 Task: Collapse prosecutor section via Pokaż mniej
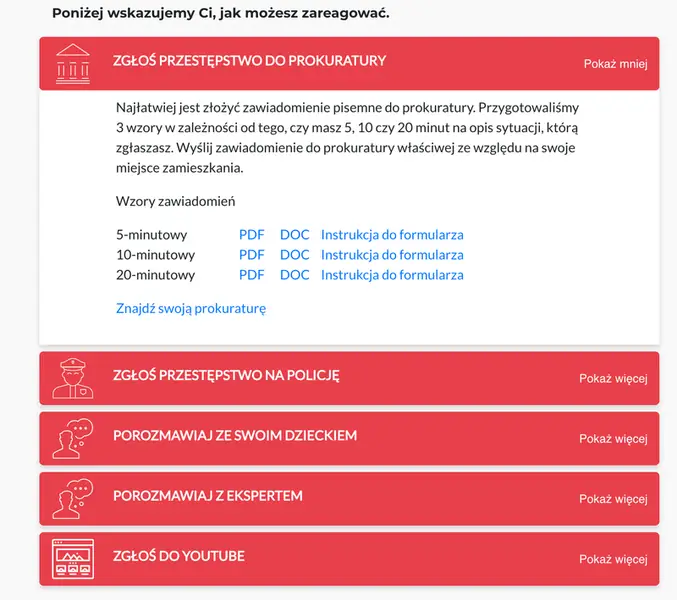tap(615, 64)
